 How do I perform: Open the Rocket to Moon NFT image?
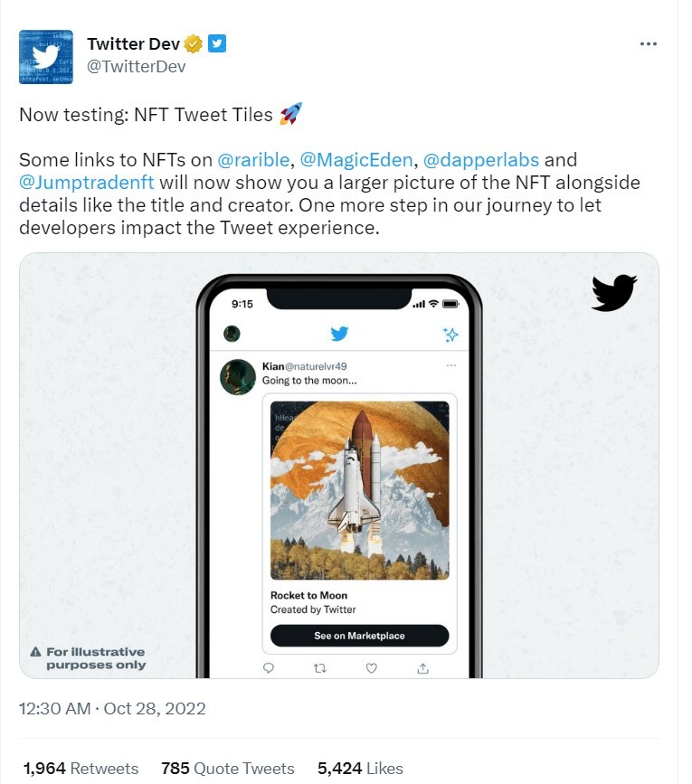[359, 490]
